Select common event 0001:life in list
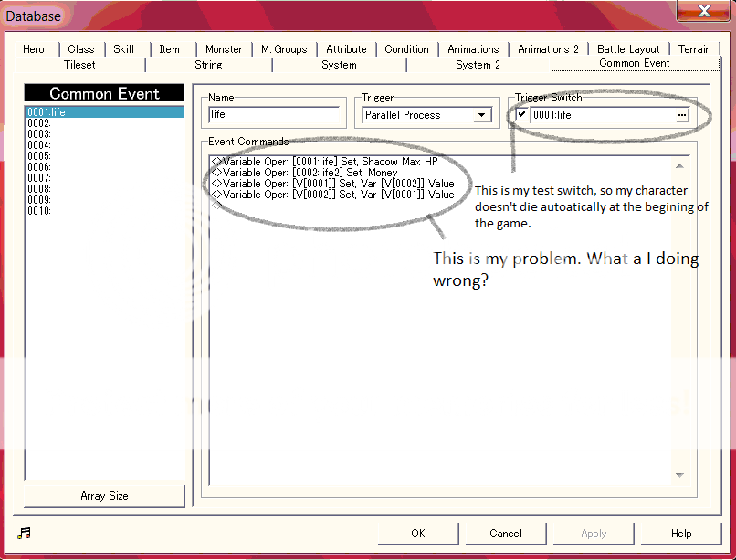 point(104,112)
